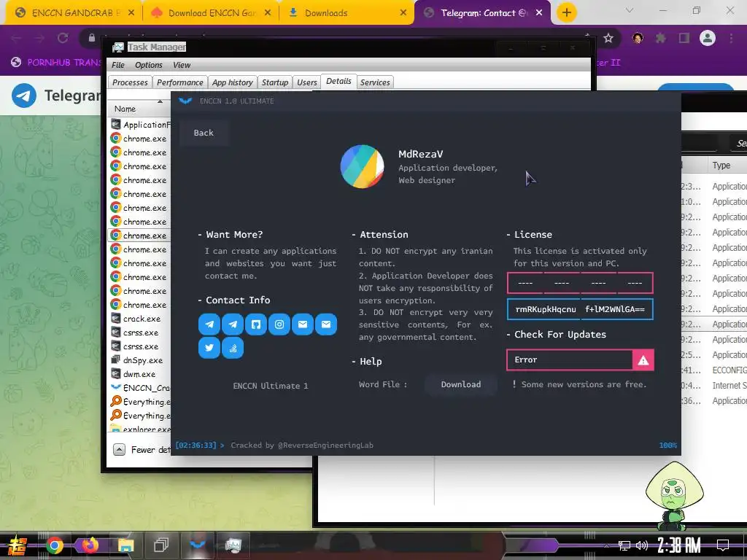Open the mail icon beside the Instagram icon
The width and height of the screenshot is (747, 560).
[303, 324]
